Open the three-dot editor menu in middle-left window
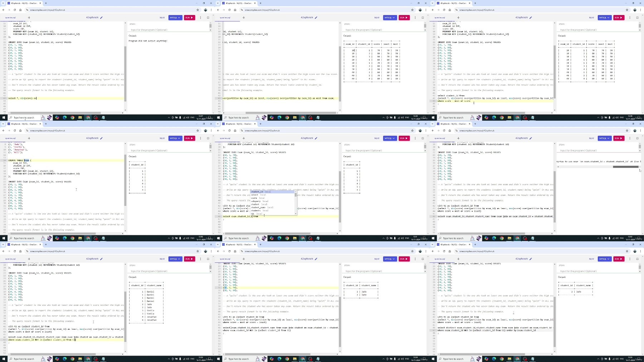Viewport: 644px width, 362px height. (x=200, y=138)
